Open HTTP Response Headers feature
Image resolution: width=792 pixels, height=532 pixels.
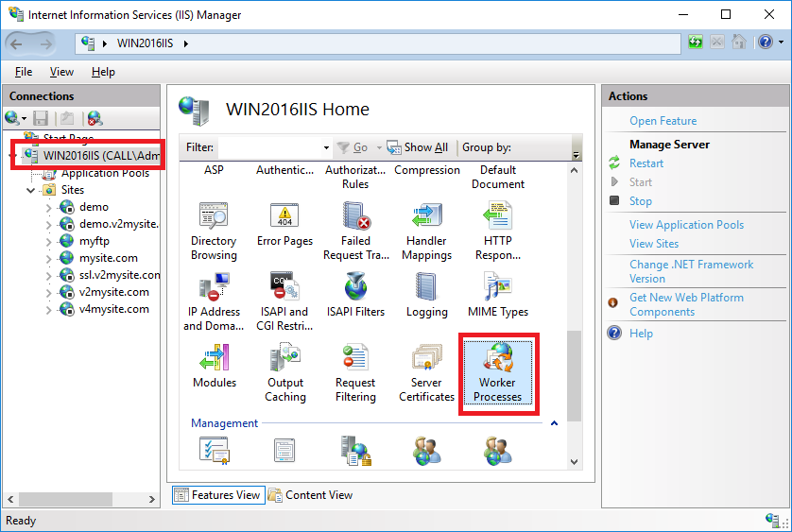pyautogui.click(x=497, y=231)
